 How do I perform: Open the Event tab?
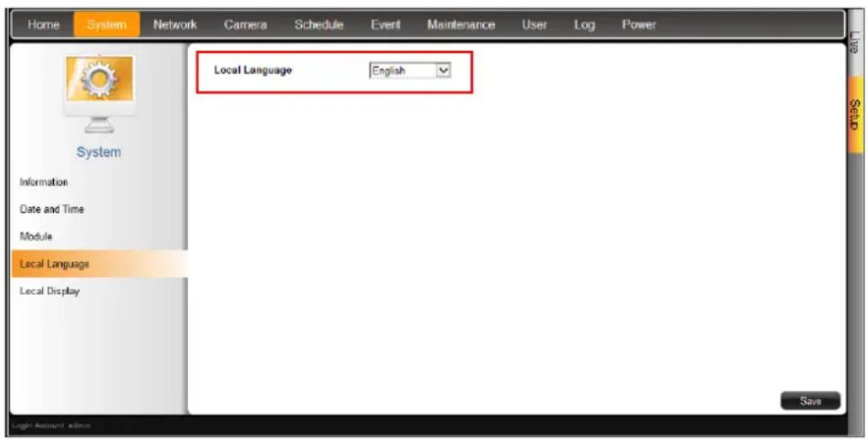[385, 25]
